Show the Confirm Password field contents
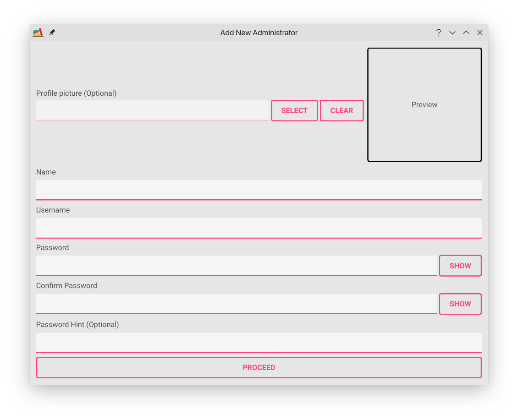The width and height of the screenshot is (518, 420). [x=460, y=304]
